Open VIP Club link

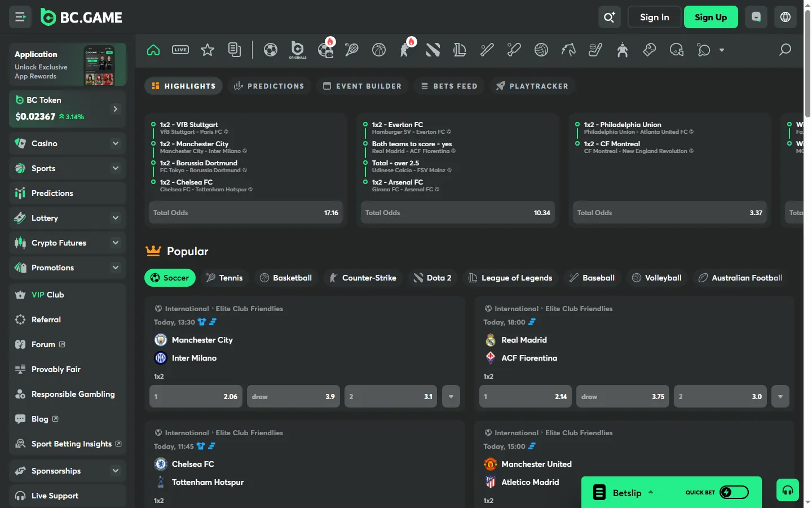[68, 295]
